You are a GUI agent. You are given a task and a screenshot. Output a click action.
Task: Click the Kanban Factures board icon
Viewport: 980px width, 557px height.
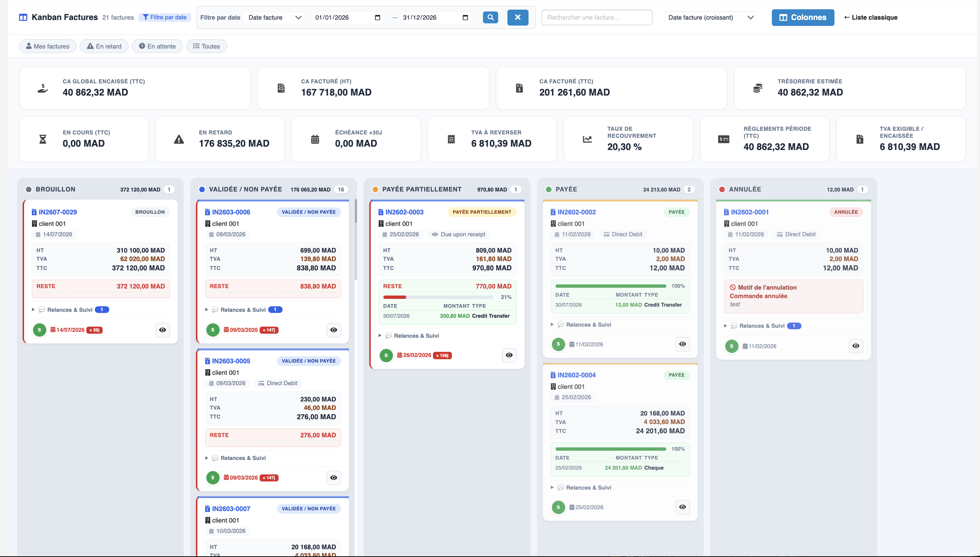(23, 17)
